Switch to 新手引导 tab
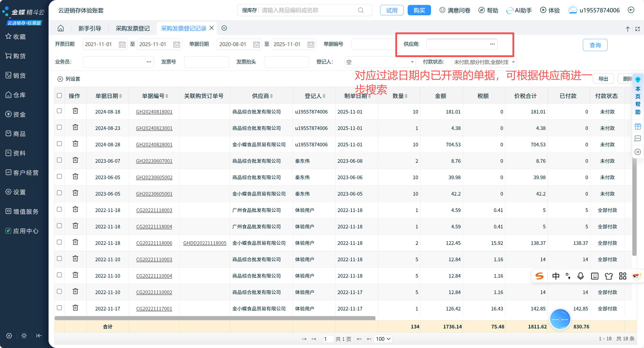Viewport: 644px width, 348px height. (89, 29)
